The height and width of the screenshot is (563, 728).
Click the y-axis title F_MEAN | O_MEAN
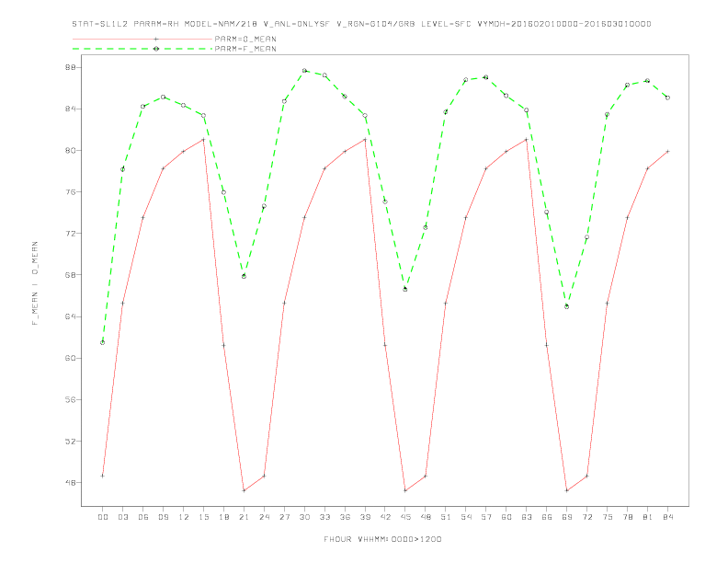35,283
